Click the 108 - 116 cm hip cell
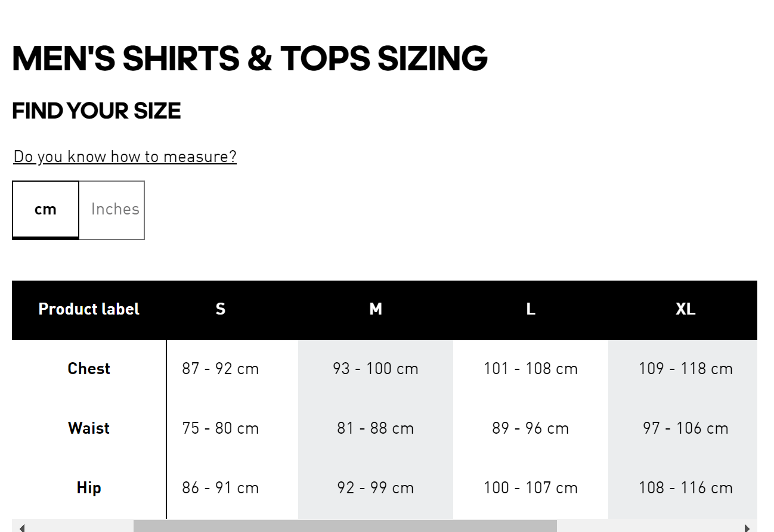The height and width of the screenshot is (532, 774). point(685,488)
